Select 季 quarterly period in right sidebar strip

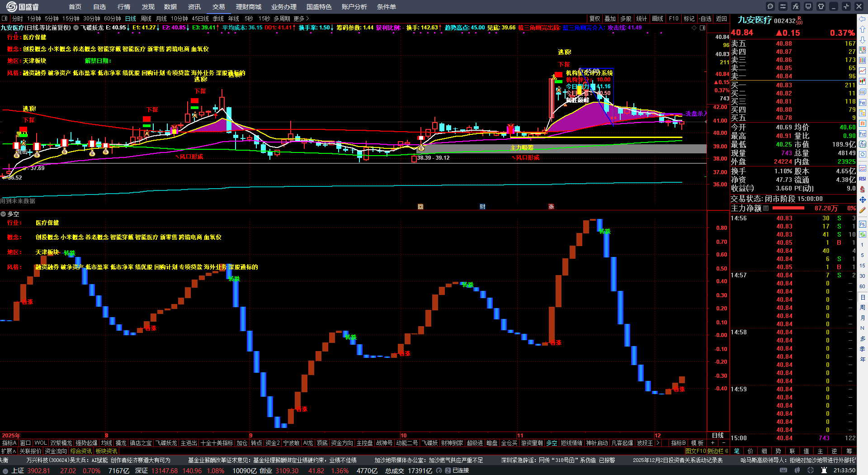coord(862,349)
